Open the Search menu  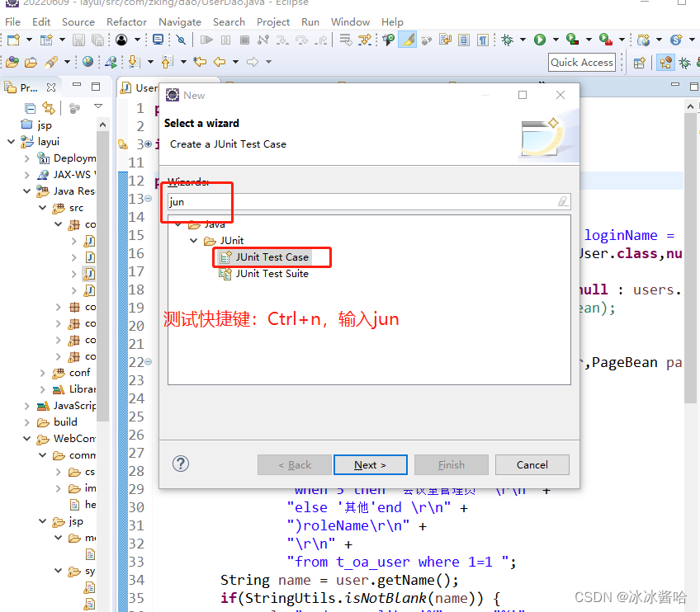tap(229, 21)
